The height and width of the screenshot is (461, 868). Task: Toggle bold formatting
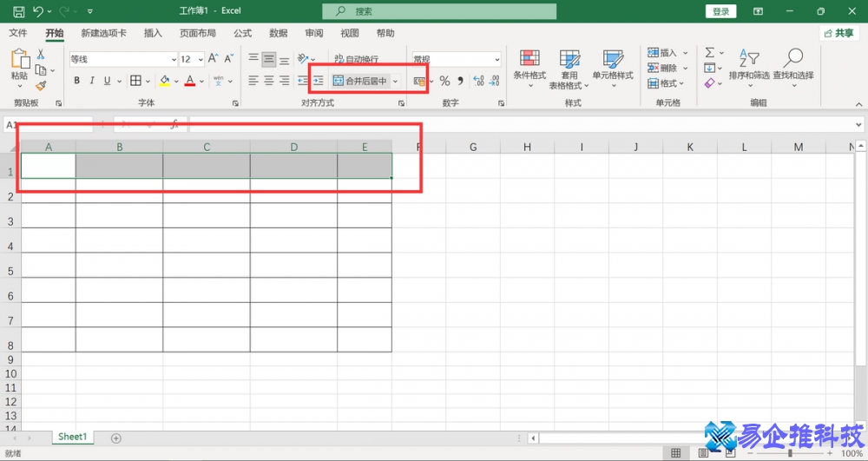point(76,81)
